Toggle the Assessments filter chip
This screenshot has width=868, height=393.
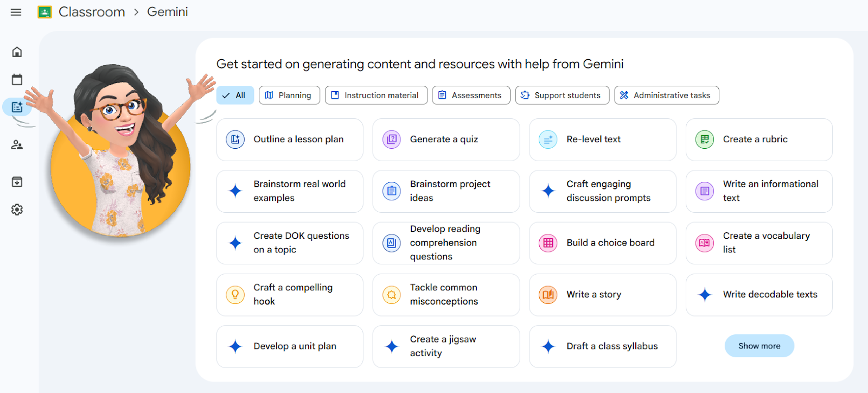point(470,95)
